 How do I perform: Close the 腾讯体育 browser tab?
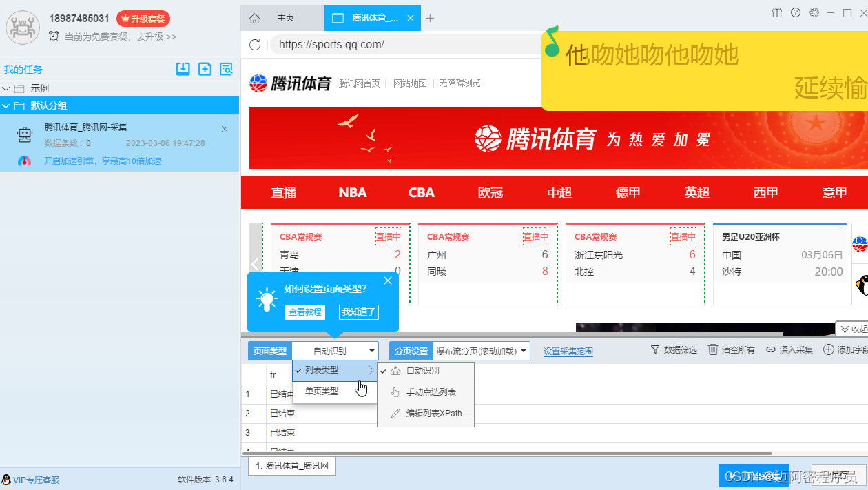pyautogui.click(x=411, y=18)
